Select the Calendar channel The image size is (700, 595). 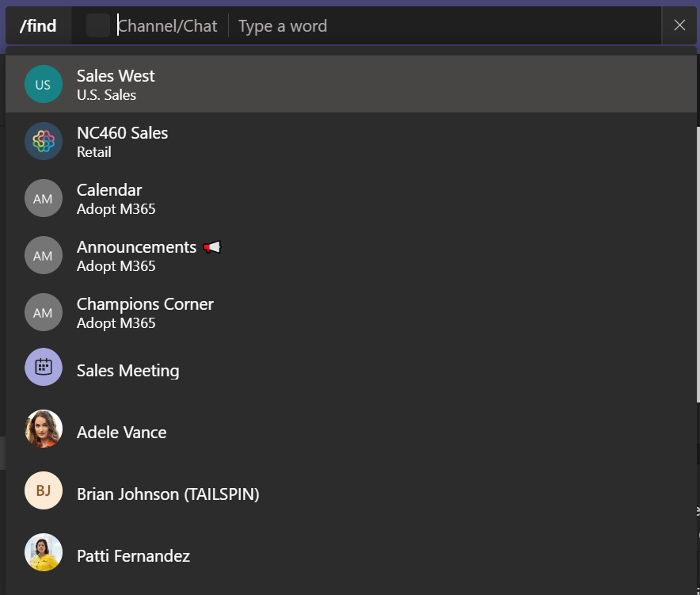click(351, 198)
